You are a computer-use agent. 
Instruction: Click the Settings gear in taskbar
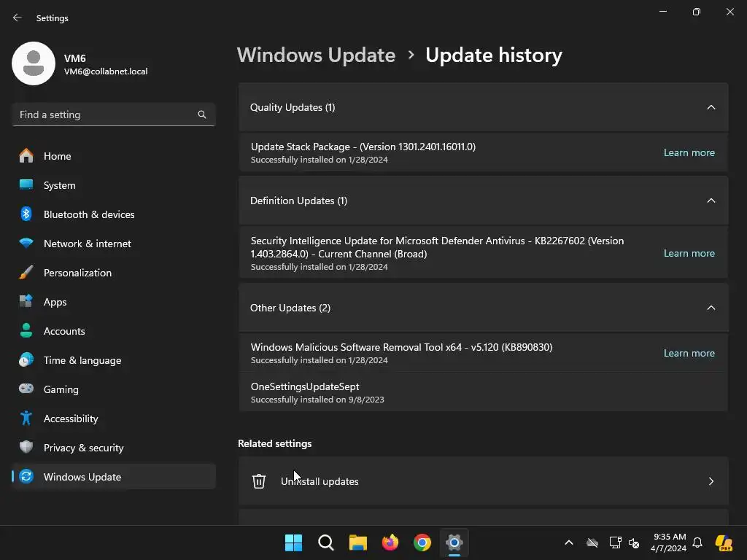[x=454, y=542]
